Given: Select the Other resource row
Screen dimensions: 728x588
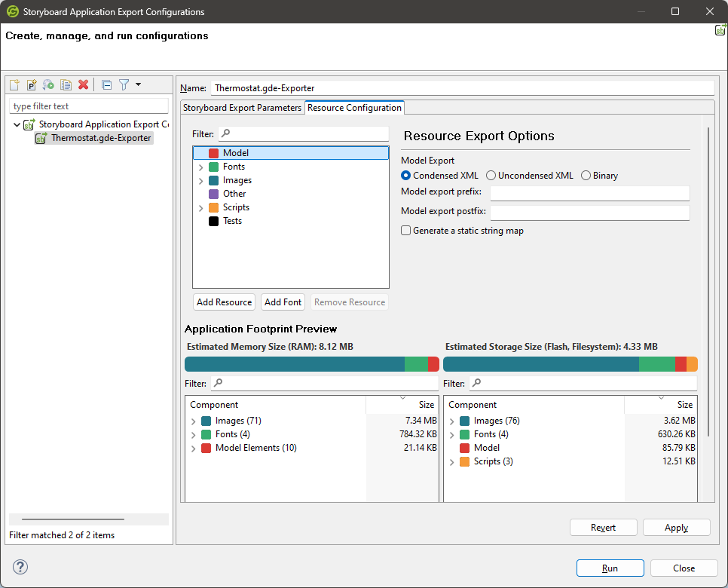Looking at the screenshot, I should point(291,194).
